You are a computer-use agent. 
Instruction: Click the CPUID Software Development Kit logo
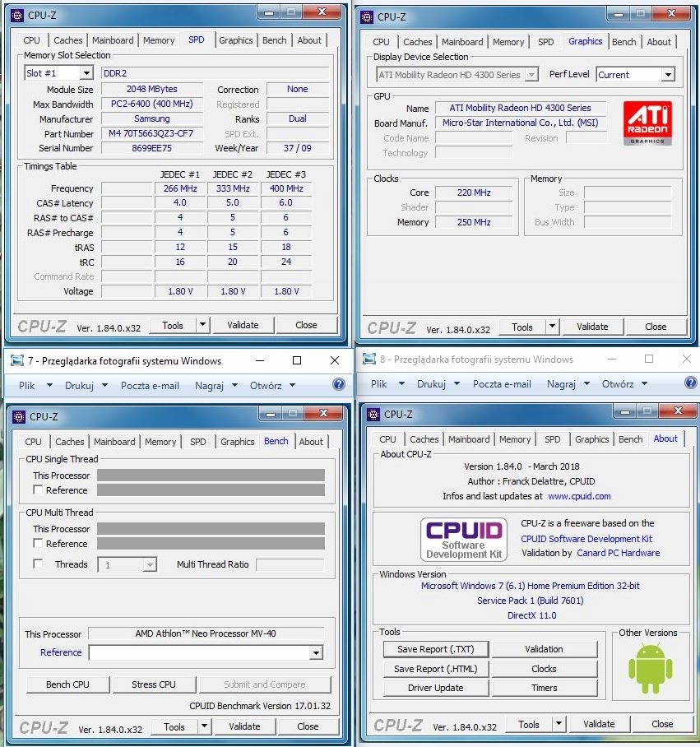tap(464, 540)
